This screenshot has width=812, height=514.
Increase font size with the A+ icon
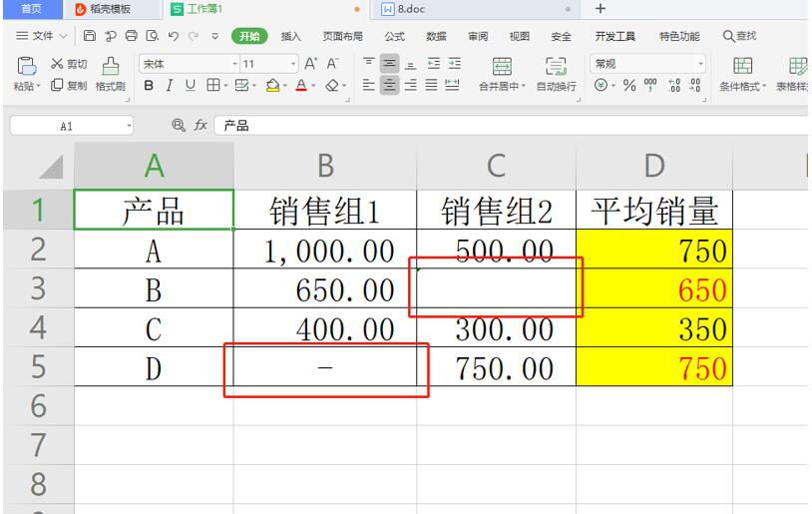point(310,64)
